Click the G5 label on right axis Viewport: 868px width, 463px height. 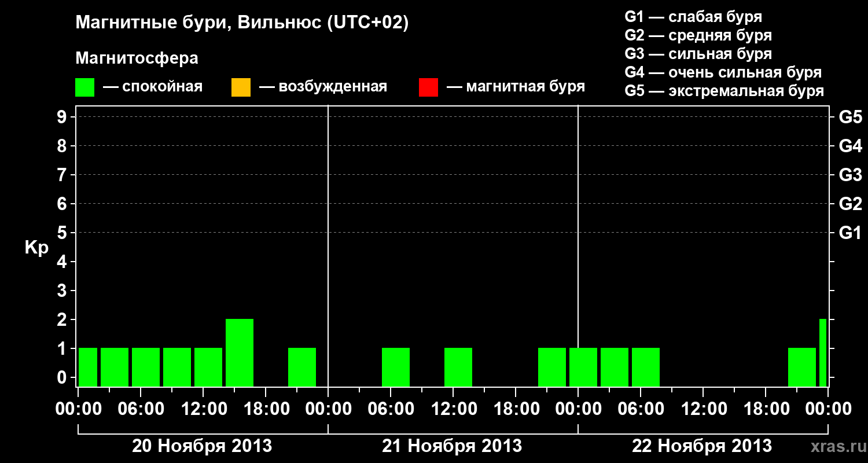click(850, 117)
